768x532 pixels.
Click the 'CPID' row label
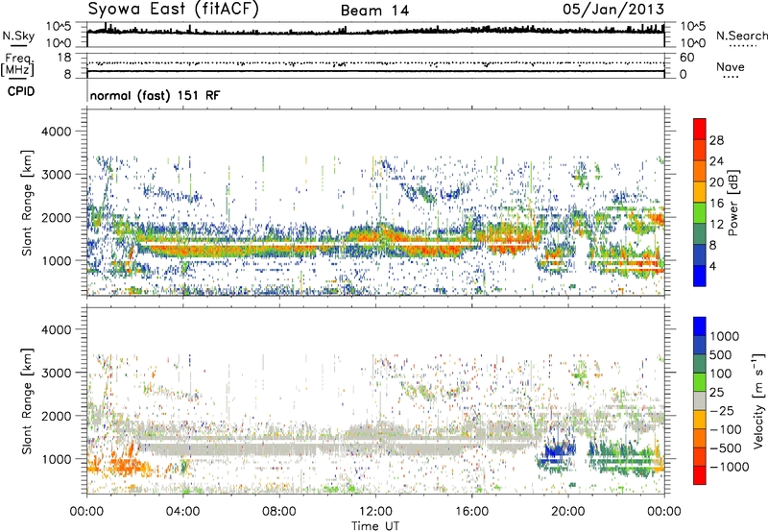[x=21, y=91]
